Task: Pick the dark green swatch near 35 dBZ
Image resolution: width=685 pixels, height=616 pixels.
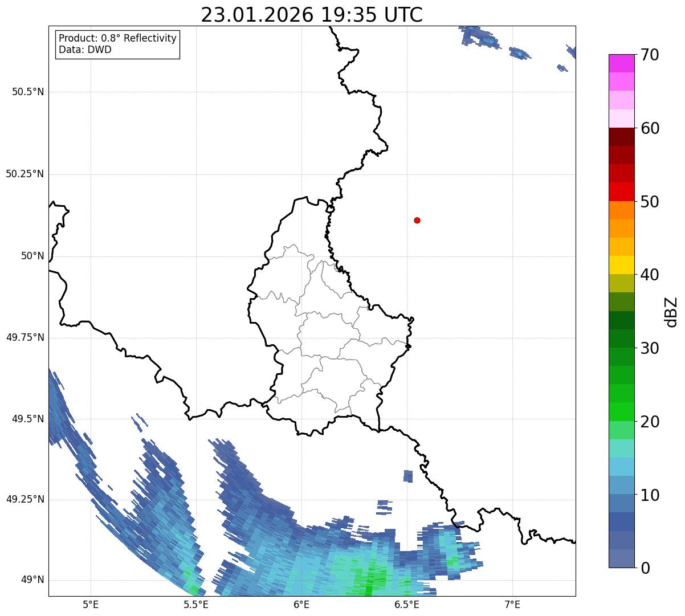Action: click(x=621, y=320)
